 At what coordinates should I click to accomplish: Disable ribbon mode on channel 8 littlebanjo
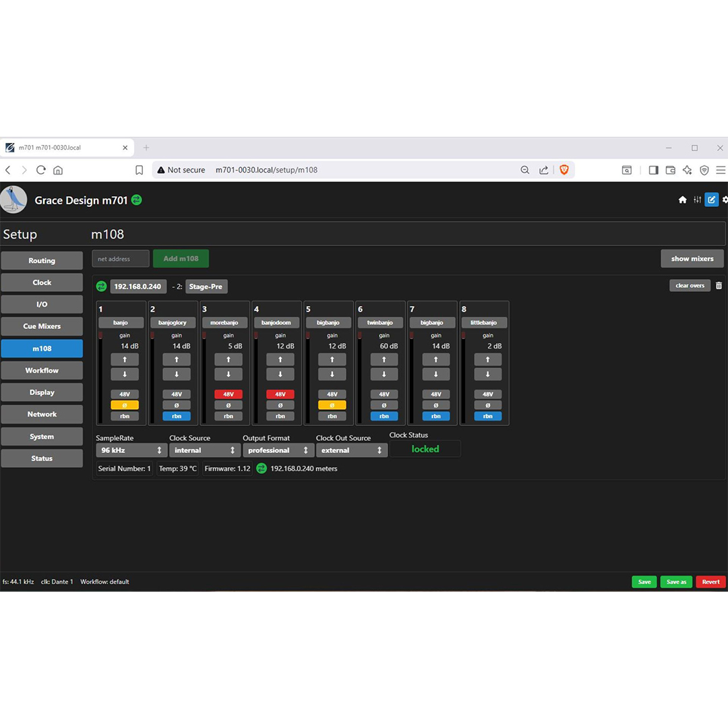pos(487,416)
